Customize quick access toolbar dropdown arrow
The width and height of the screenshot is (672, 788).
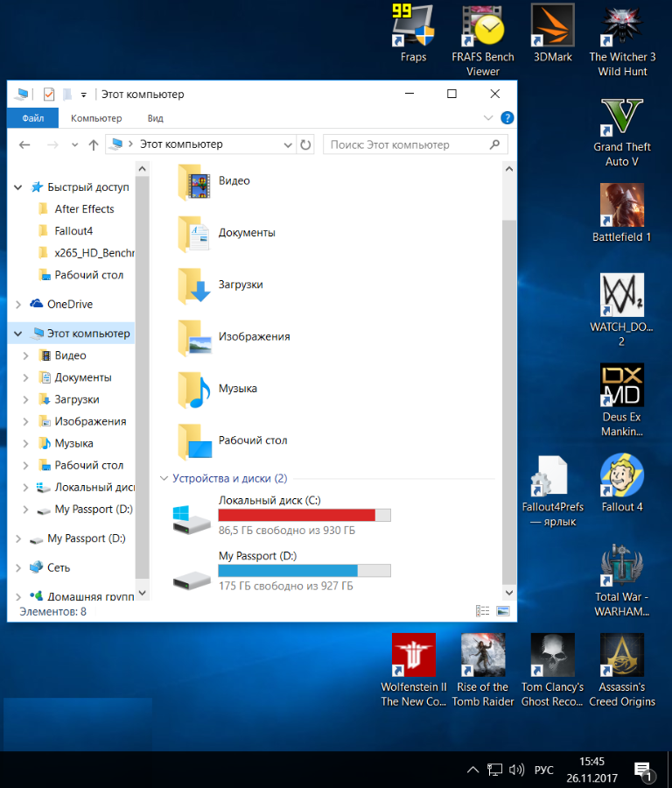point(84,94)
